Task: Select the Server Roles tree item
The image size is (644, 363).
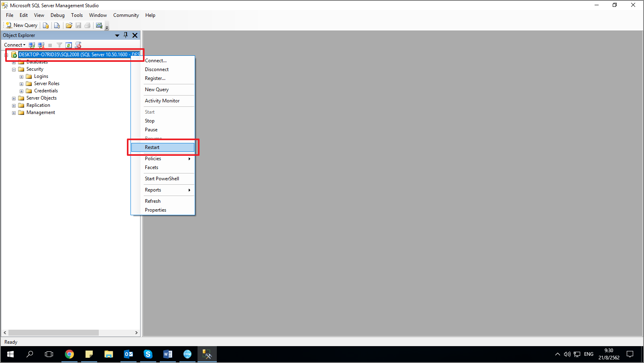Action: pos(47,84)
